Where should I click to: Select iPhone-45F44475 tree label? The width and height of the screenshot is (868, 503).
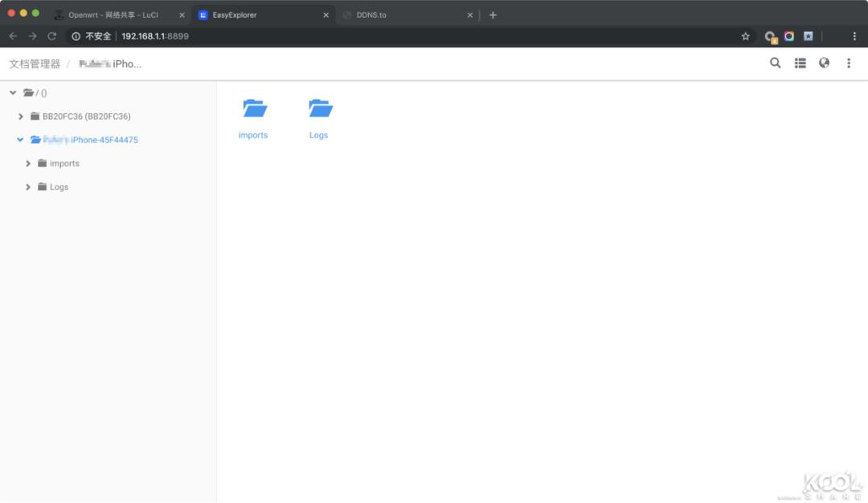[x=91, y=140]
